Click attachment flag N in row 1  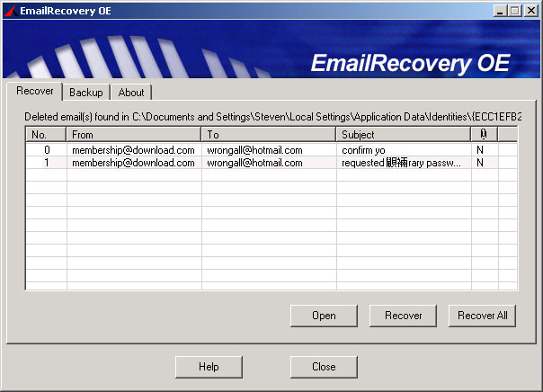pyautogui.click(x=480, y=163)
